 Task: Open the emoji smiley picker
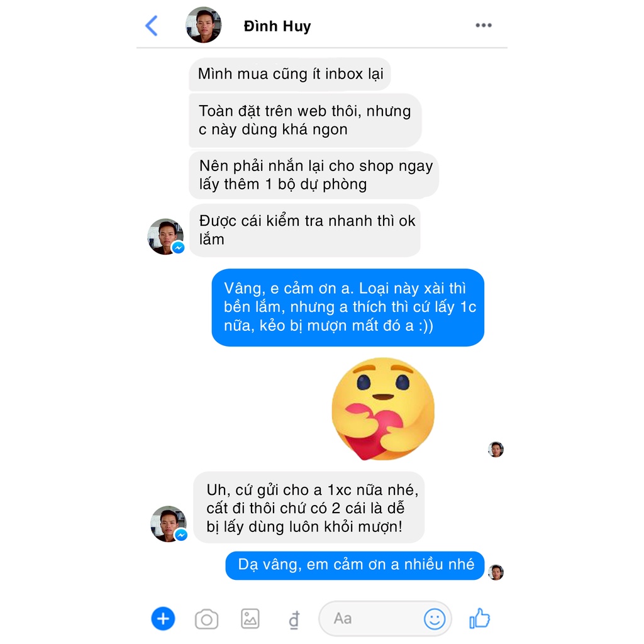click(434, 619)
